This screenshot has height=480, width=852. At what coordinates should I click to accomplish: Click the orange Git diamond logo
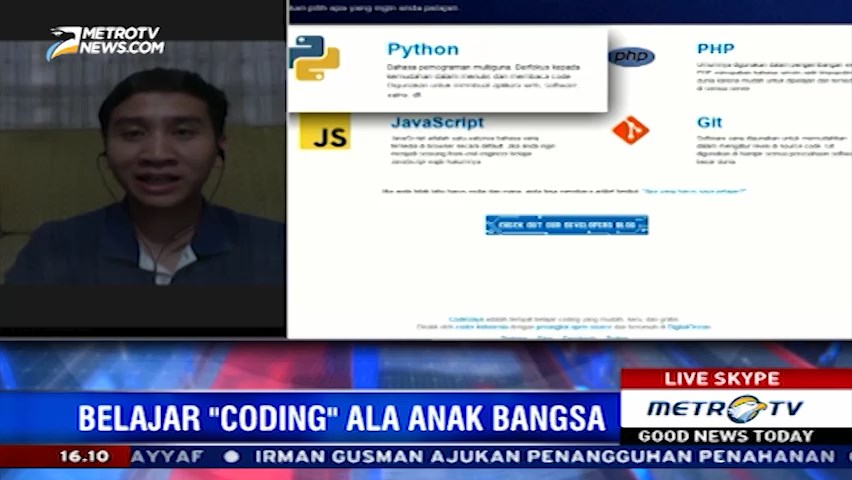(x=630, y=130)
